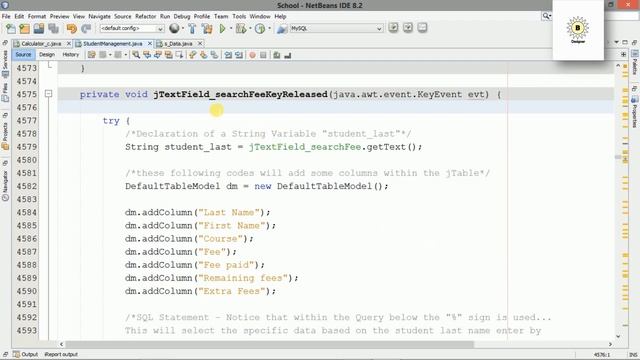The image size is (640, 360).
Task: Open the Refactor menu
Action: click(x=146, y=16)
